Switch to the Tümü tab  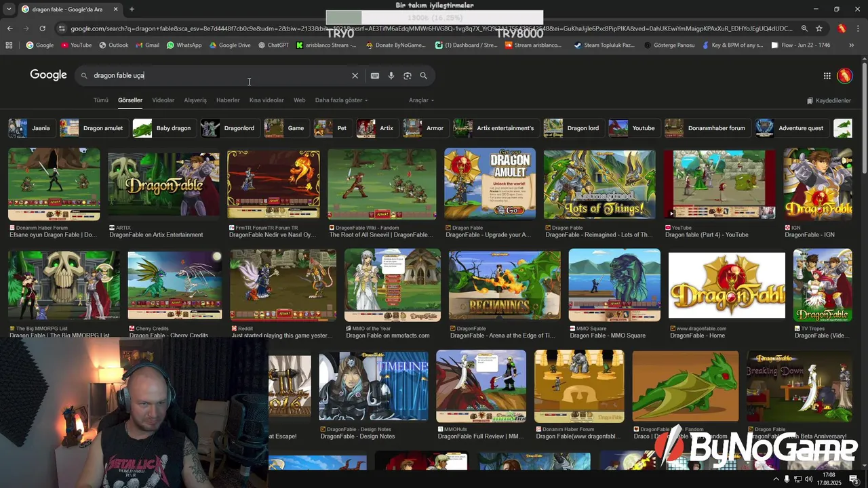point(101,100)
